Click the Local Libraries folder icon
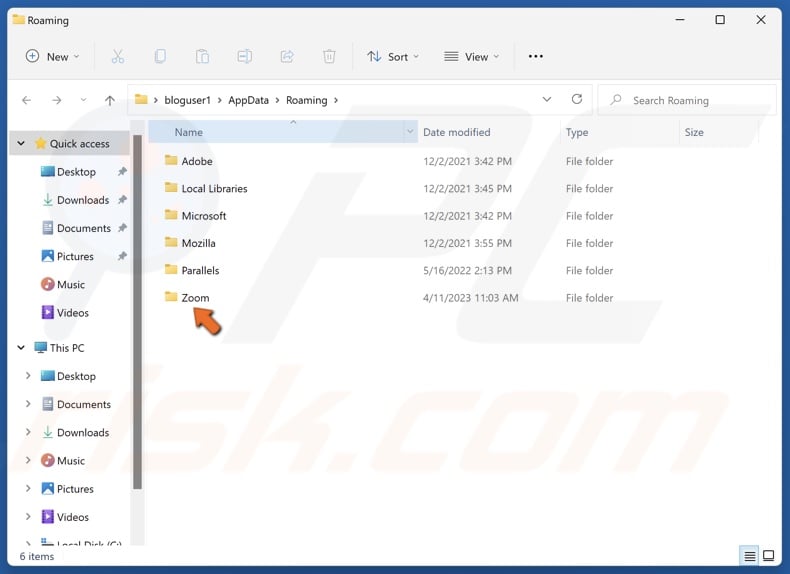The width and height of the screenshot is (790, 574). point(171,188)
